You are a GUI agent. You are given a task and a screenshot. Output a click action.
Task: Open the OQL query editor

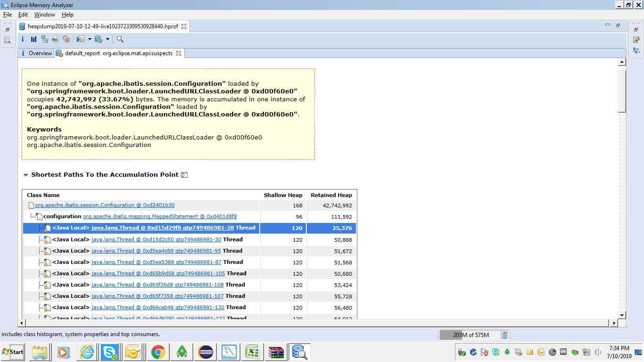coord(55,39)
